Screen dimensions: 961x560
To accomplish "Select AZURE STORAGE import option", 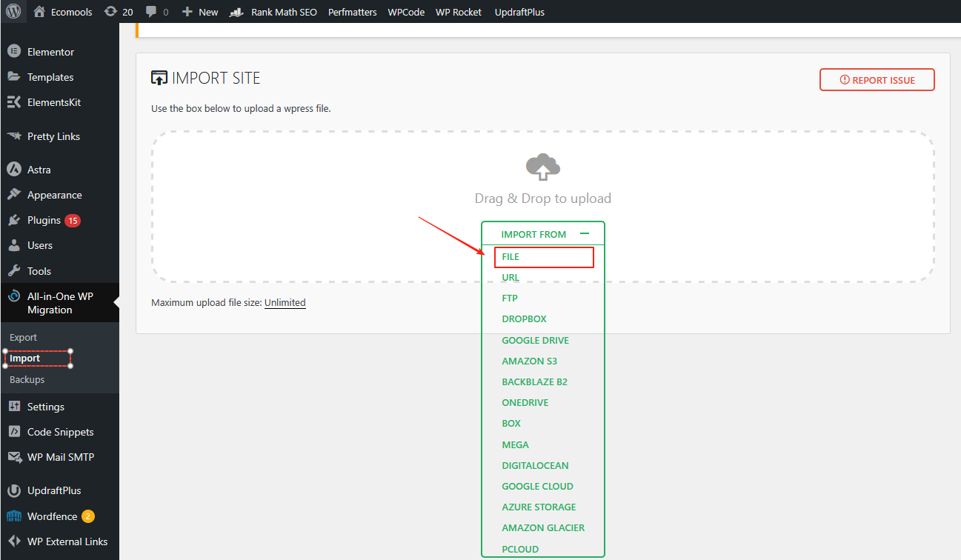I will coord(539,507).
